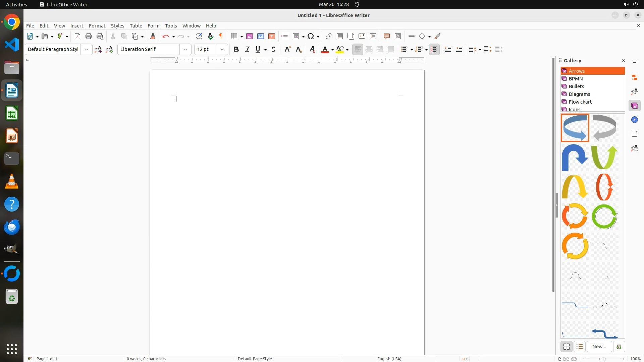Expand the font name dropdown
This screenshot has height=362, width=644.
coord(185,50)
